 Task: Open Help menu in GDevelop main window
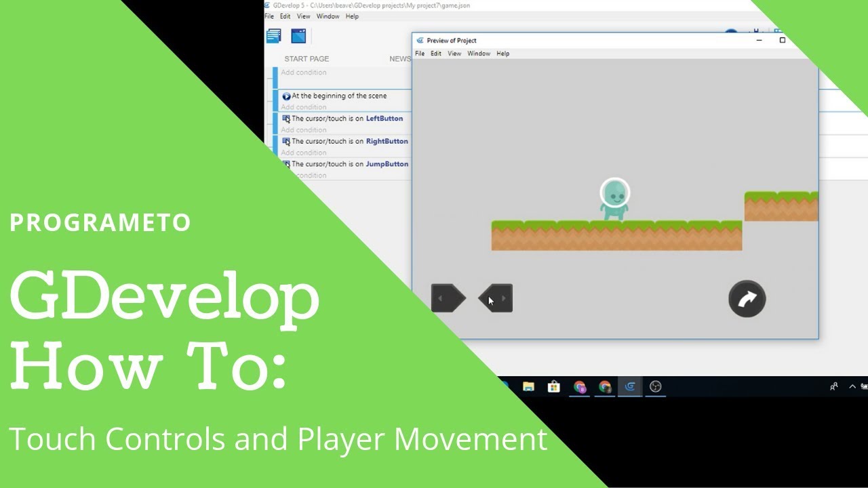point(352,16)
